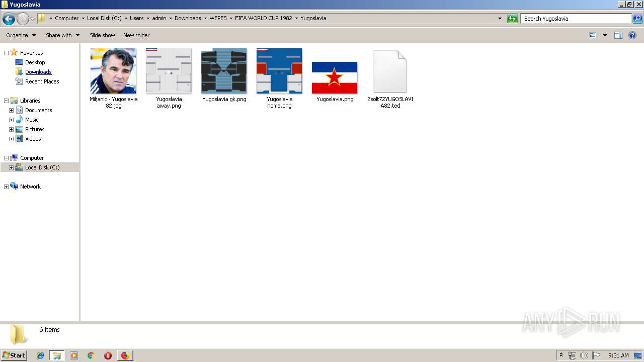Open Opera browser from taskbar

pos(108,355)
